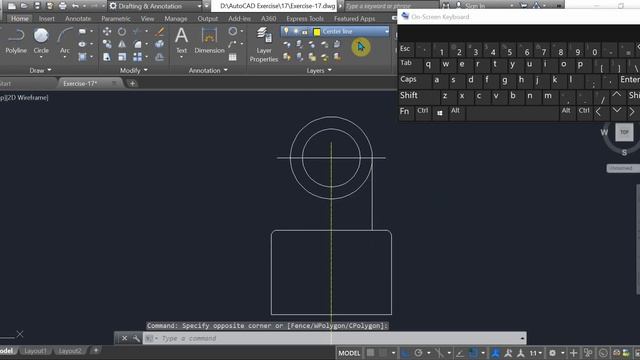The width and height of the screenshot is (640, 360).
Task: Open recent commands arrow in command line
Action: point(153,338)
